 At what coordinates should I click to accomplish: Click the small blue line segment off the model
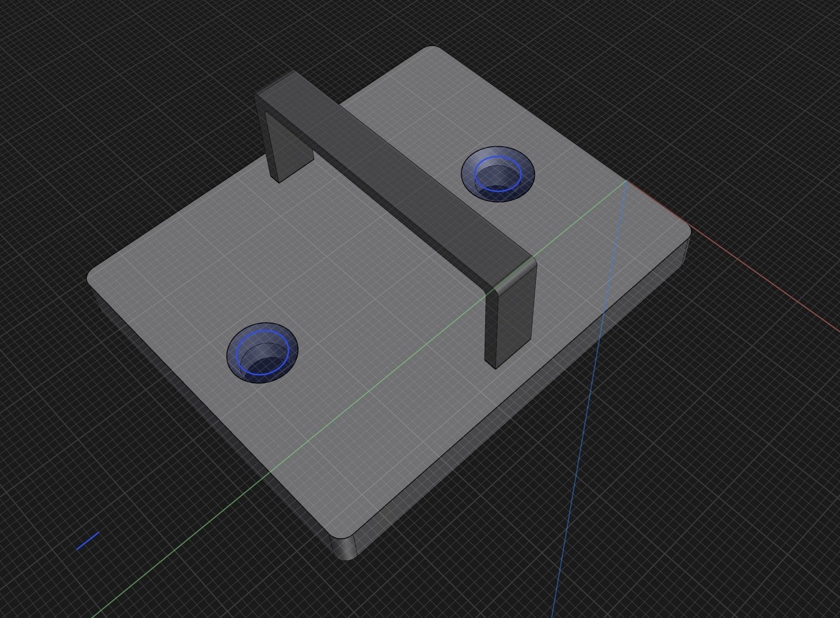[x=87, y=541]
